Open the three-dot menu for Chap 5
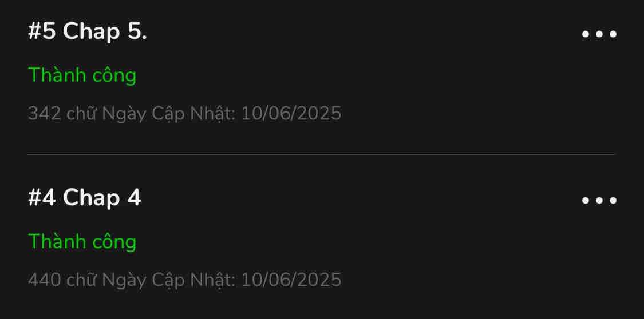 pos(599,34)
